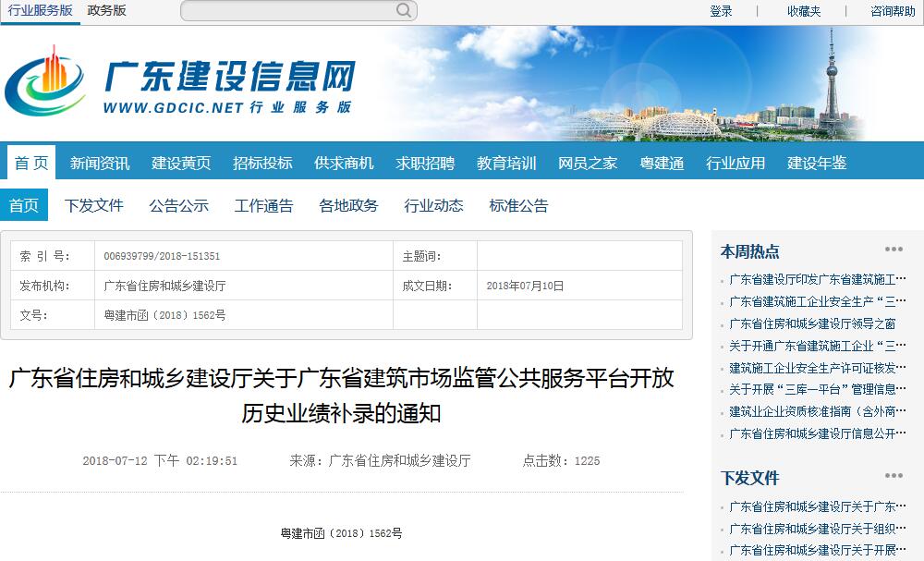The width and height of the screenshot is (924, 561).
Task: Open 广东省住房和城乡建设厅领导之窗 link
Action: (812, 323)
